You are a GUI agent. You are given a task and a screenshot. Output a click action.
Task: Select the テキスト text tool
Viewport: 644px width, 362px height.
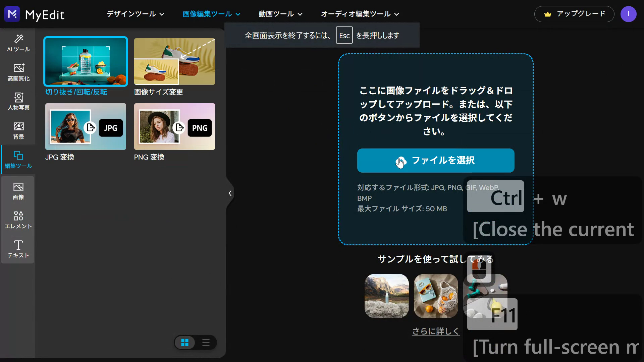click(18, 249)
